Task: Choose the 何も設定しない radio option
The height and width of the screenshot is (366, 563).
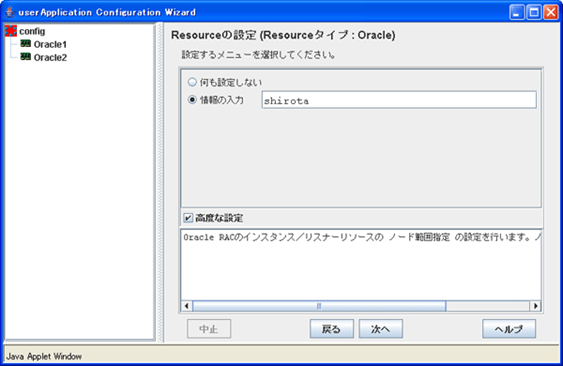Action: click(192, 82)
